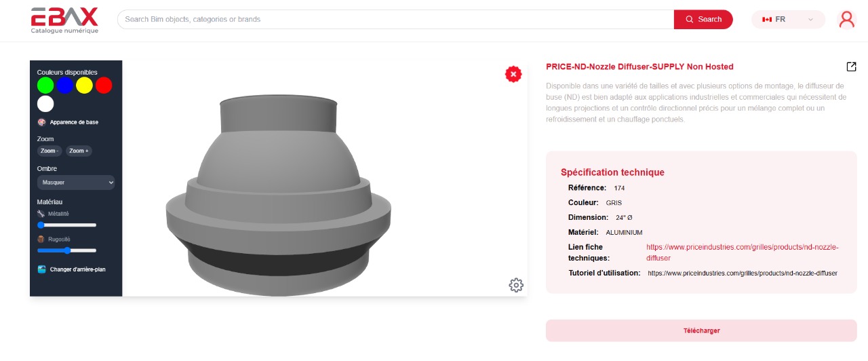Close the 3D viewer with red X badge
Screen dimensions: 868x361
(513, 74)
